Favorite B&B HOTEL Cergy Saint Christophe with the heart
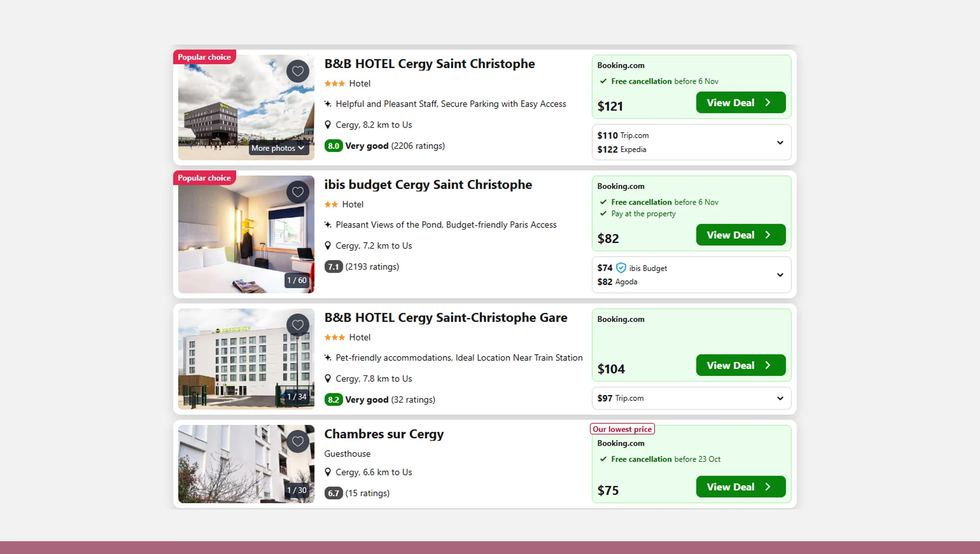Image resolution: width=980 pixels, height=554 pixels. [298, 71]
